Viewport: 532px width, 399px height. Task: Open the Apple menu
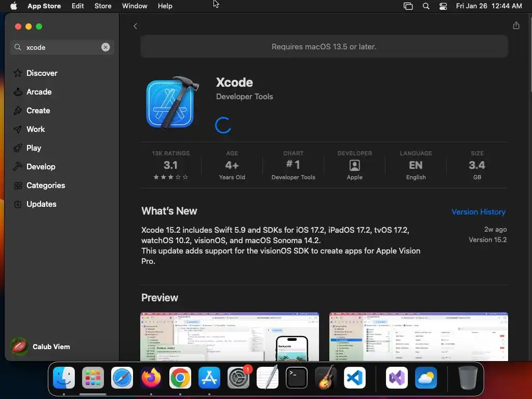coord(14,6)
